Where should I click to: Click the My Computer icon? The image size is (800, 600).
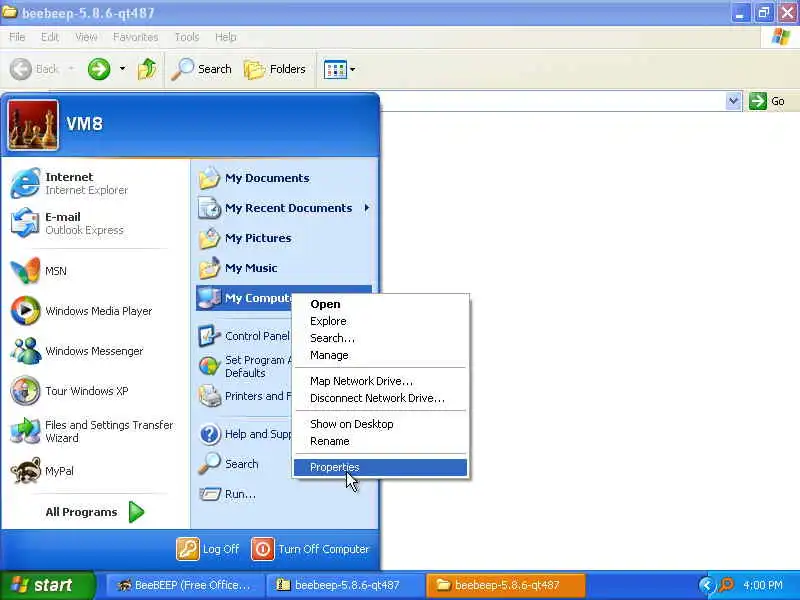pyautogui.click(x=209, y=298)
